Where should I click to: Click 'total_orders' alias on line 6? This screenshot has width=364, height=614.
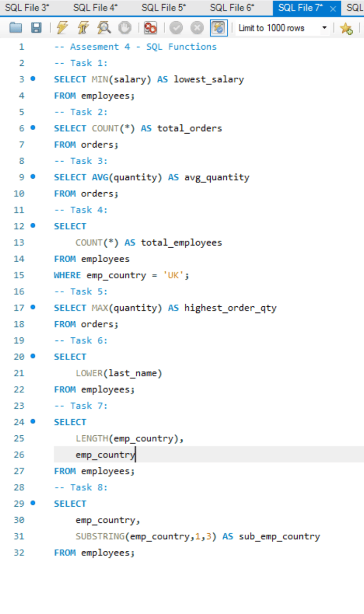click(x=190, y=128)
